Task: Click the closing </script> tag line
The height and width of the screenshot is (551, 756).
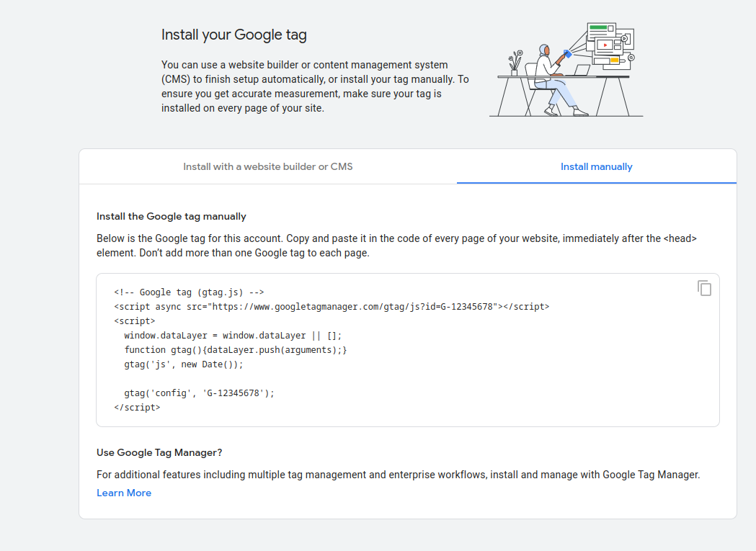Action: [137, 408]
